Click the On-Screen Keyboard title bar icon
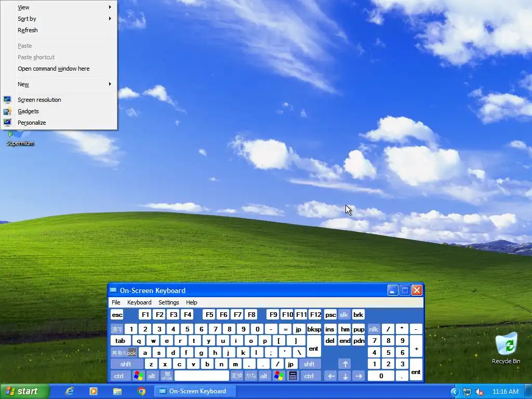 coord(113,290)
